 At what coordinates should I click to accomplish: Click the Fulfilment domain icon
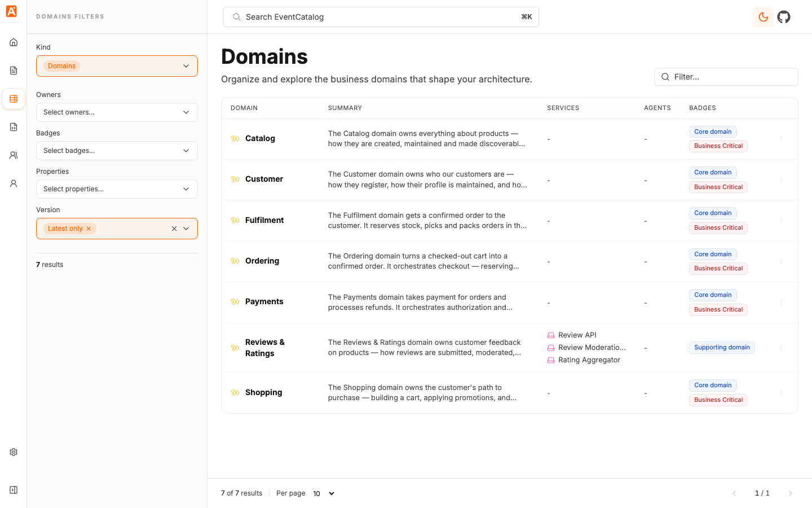click(x=235, y=220)
